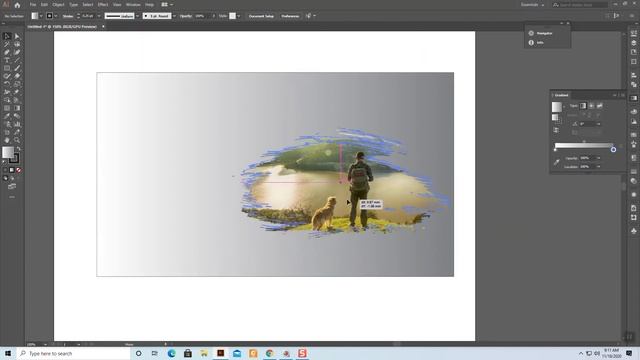This screenshot has height=360, width=640.
Task: Click the gradient stop color picker eyedropper
Action: (556, 162)
